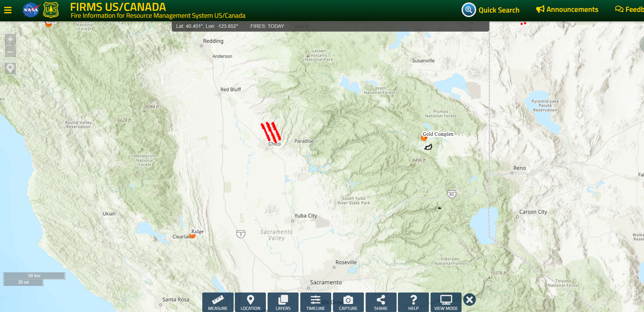Click the Interstate 80 highway shield
Viewport: 644px width, 312px height.
[x=451, y=194]
